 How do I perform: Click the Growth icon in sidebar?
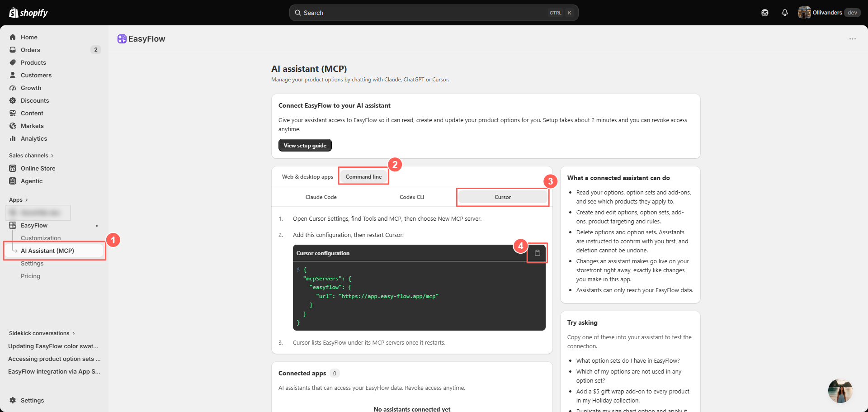pos(13,88)
